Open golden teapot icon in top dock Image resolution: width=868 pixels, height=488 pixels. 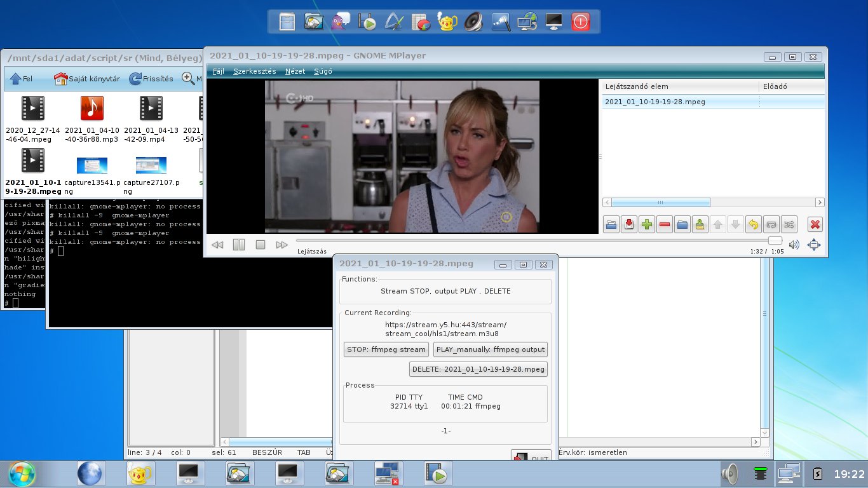pyautogui.click(x=447, y=22)
